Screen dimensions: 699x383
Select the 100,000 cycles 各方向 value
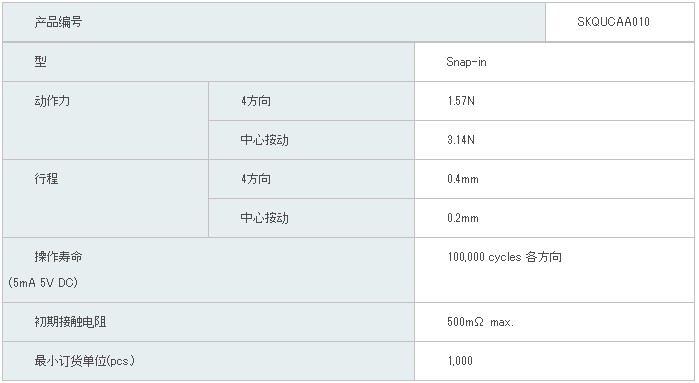point(505,257)
